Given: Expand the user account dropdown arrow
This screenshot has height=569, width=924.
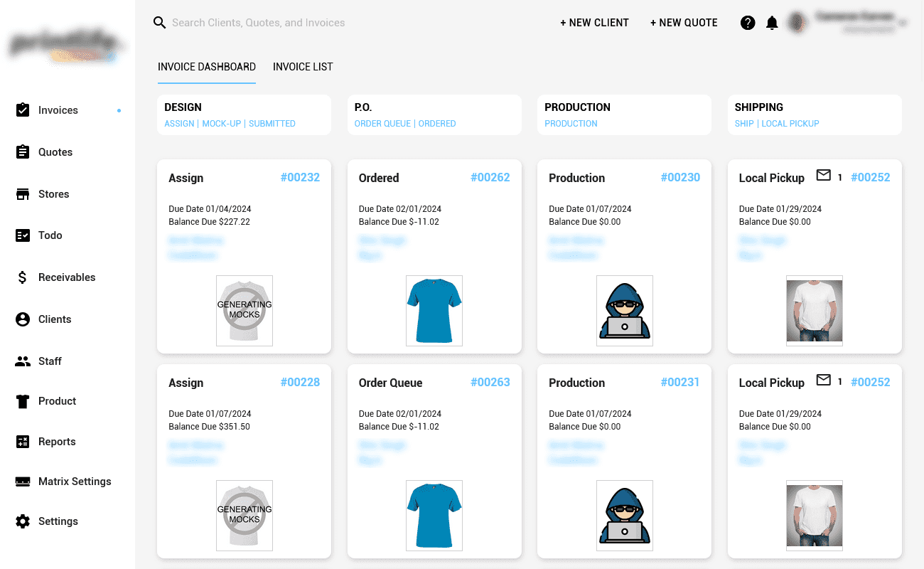Looking at the screenshot, I should [903, 23].
